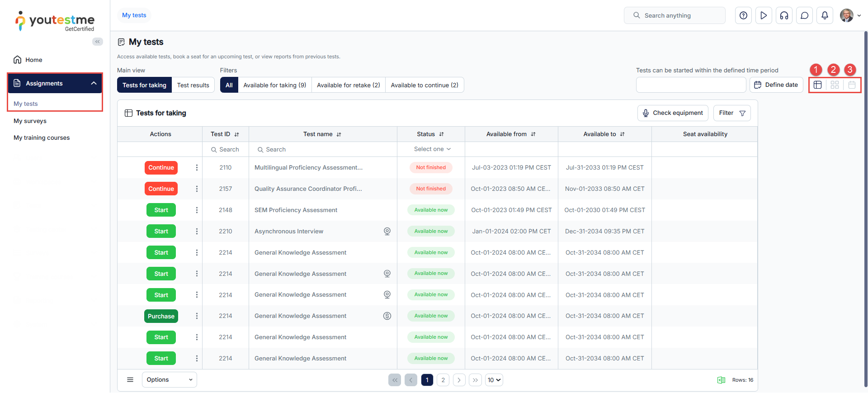Export table to Excel icon
Viewport: 868px width, 393px height.
721,380
